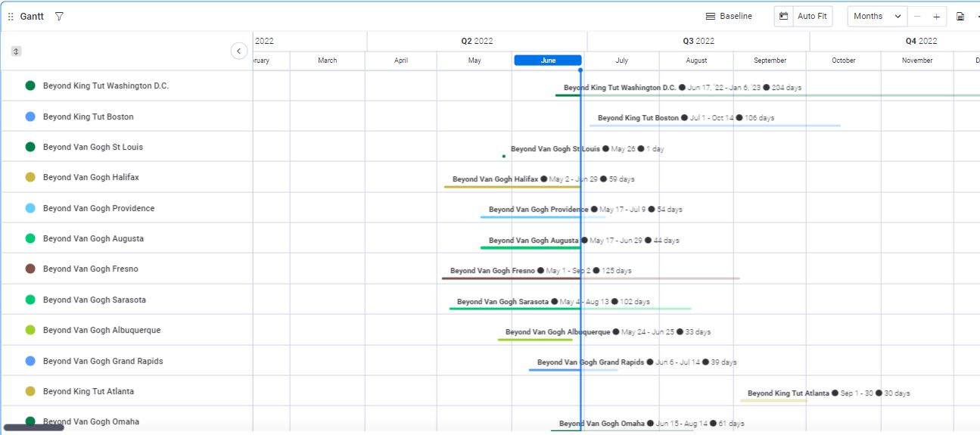The height and width of the screenshot is (435, 980).
Task: Select Beyond Van Gogh St Louis row
Action: (x=127, y=147)
